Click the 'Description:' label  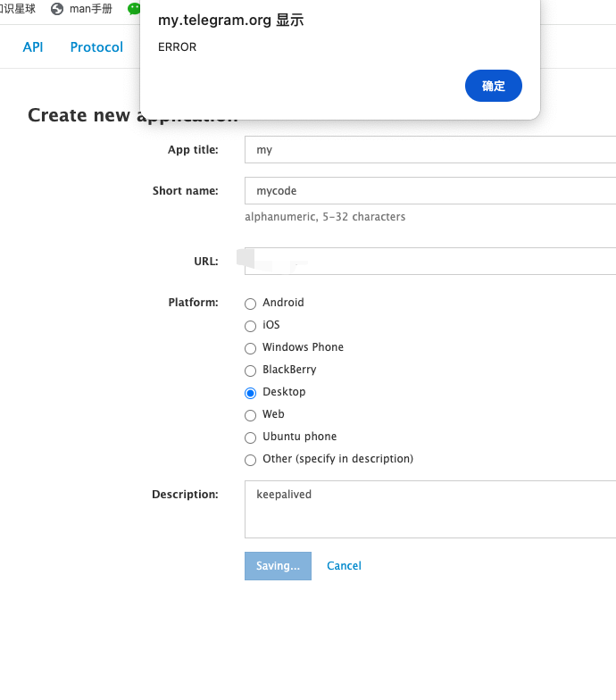(x=185, y=495)
